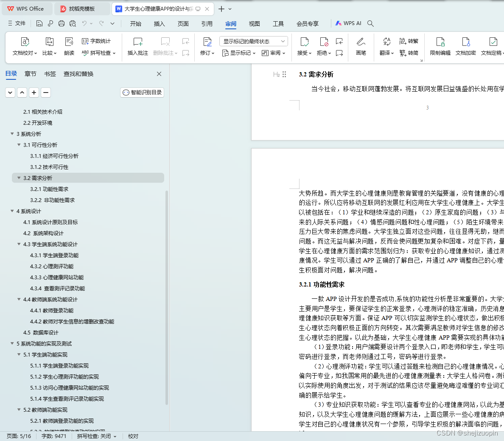Click the 校对 status bar button

pyautogui.click(x=133, y=436)
